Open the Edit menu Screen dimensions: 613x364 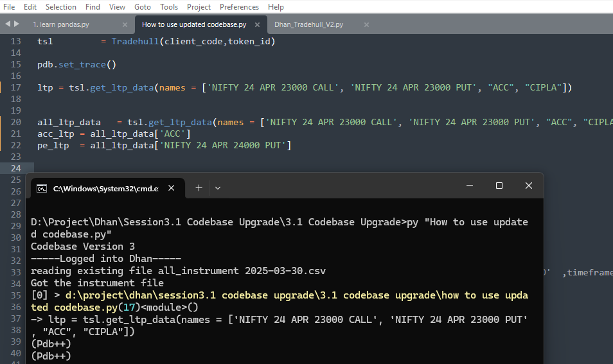pyautogui.click(x=30, y=7)
